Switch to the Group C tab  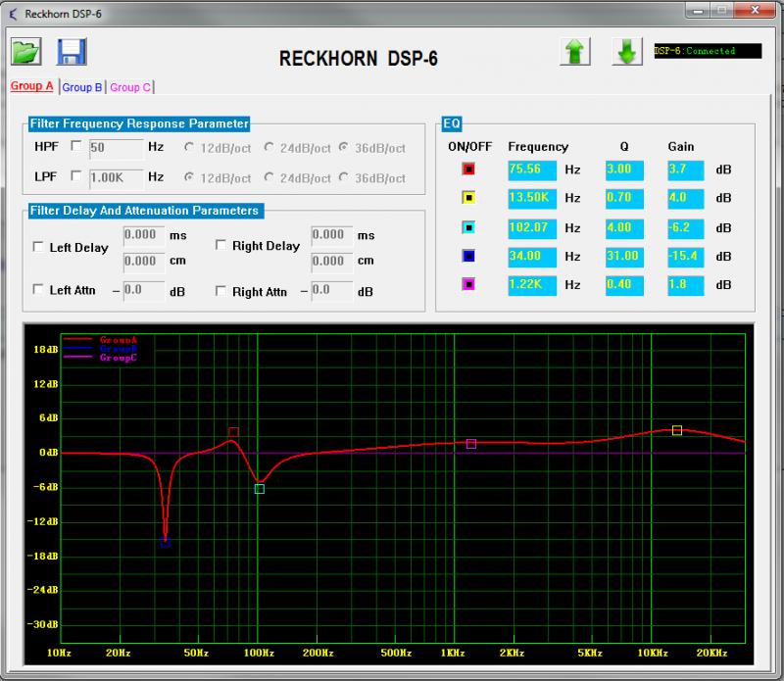click(130, 87)
